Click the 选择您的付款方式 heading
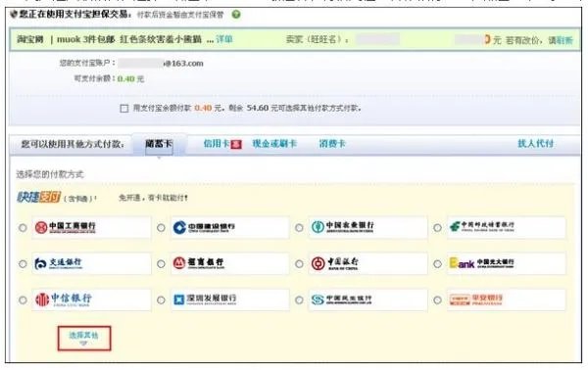This screenshot has width=588, height=370. point(50,174)
